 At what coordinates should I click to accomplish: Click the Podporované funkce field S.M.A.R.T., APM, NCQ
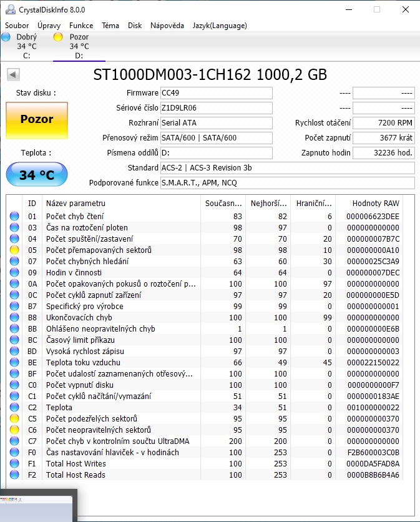(x=288, y=183)
